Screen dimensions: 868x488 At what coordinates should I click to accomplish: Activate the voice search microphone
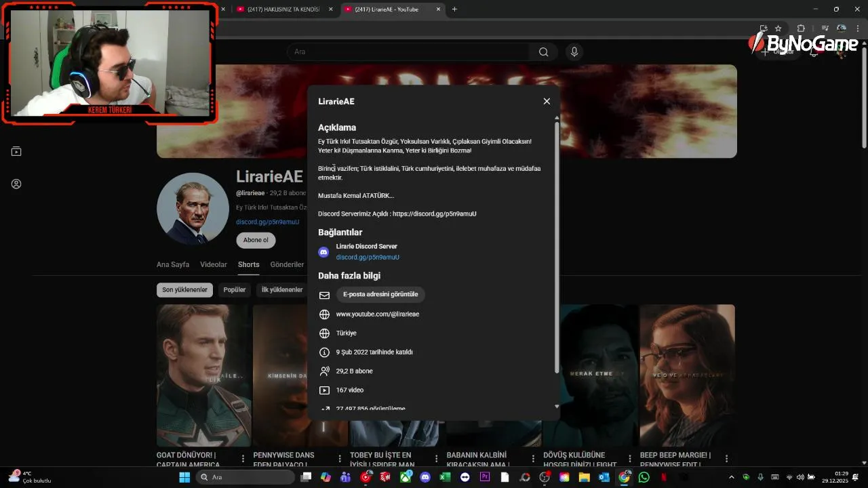pos(574,52)
